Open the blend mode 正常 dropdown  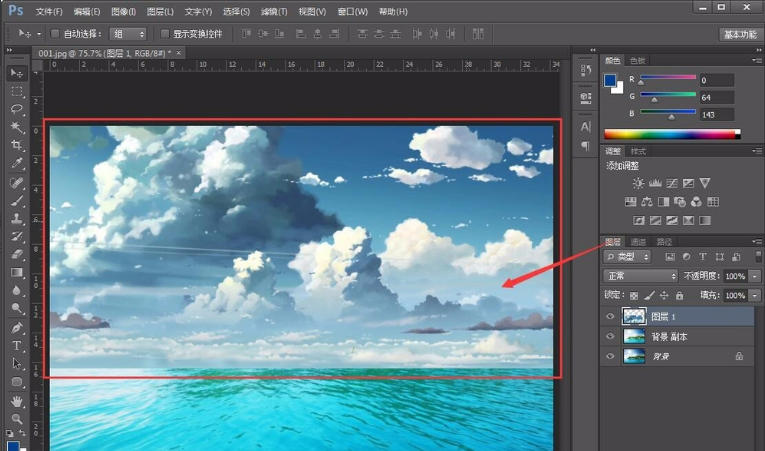tap(640, 276)
